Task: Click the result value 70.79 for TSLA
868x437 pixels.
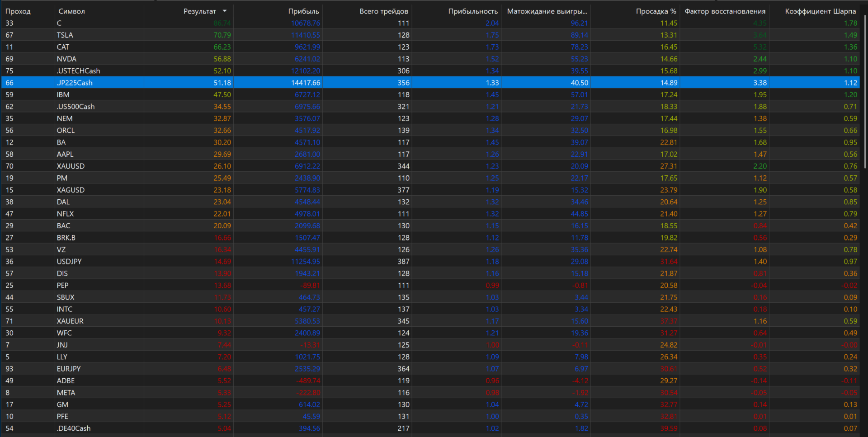Action: point(222,35)
